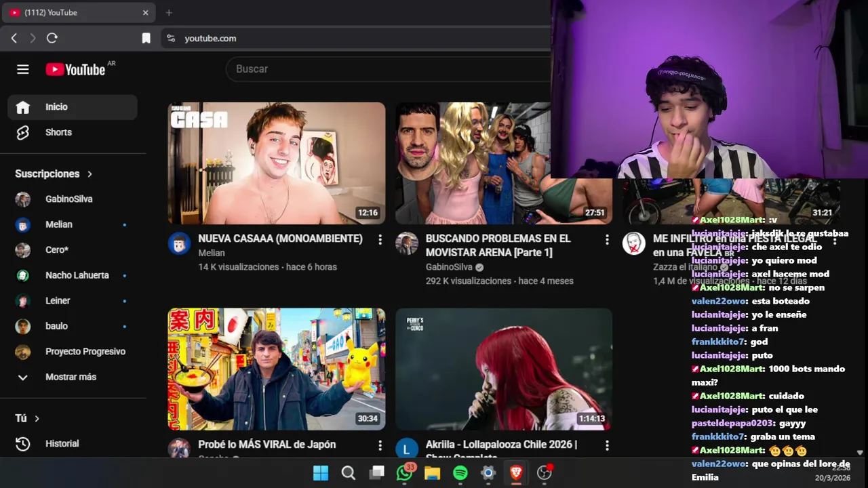This screenshot has width=868, height=488.
Task: Expand Mostrar más in subscriptions
Action: point(73,377)
